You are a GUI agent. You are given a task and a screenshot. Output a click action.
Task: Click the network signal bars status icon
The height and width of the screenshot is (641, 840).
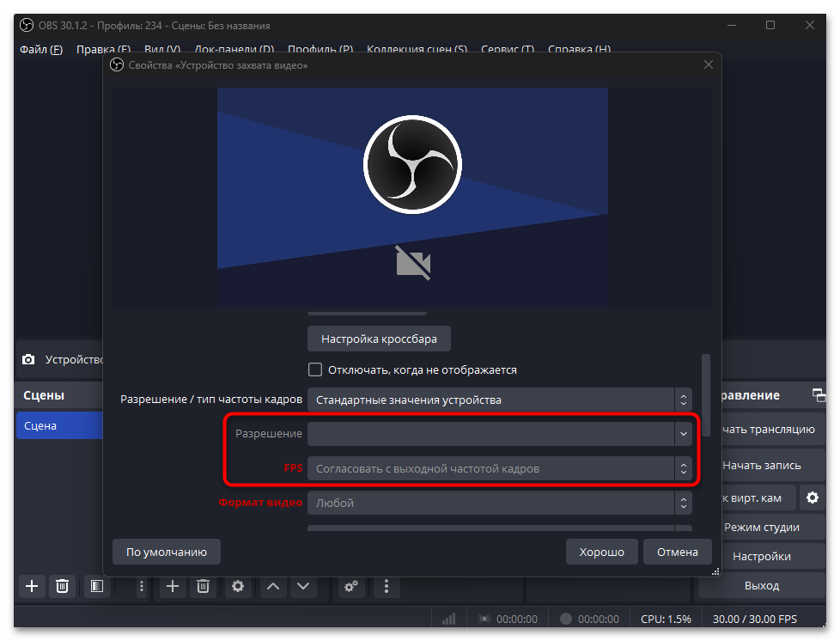coord(449,619)
